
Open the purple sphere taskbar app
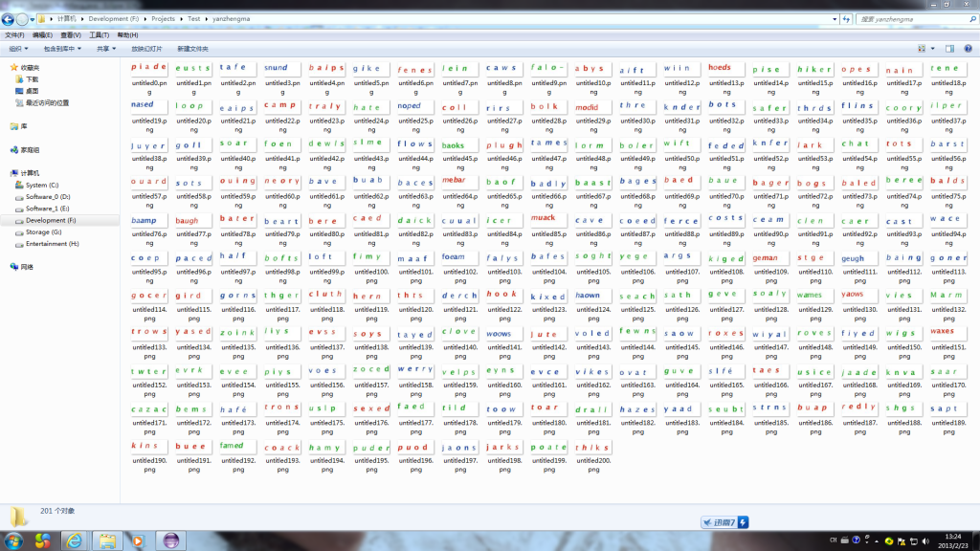[170, 540]
